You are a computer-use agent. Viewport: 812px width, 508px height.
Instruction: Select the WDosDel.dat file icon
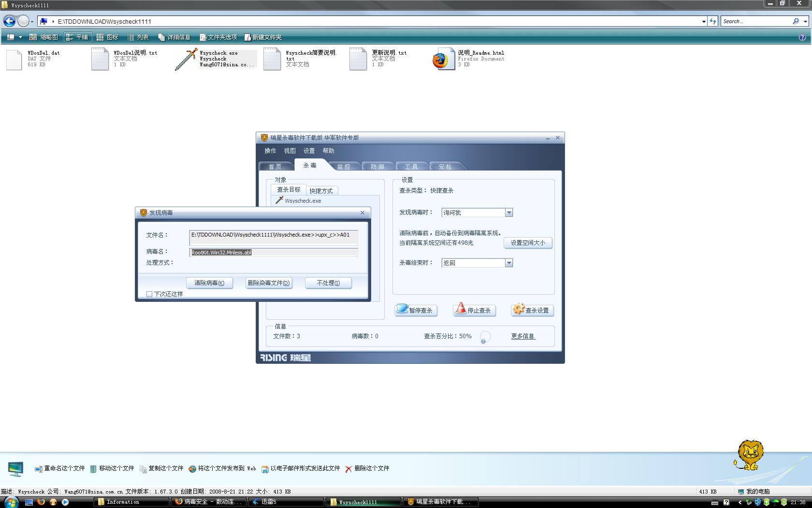pyautogui.click(x=14, y=60)
